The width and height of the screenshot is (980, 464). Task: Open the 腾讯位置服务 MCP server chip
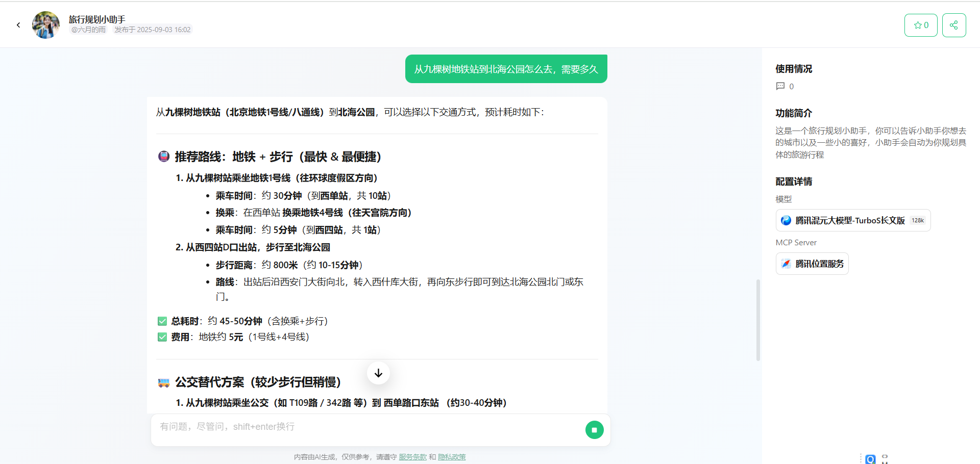pos(812,264)
